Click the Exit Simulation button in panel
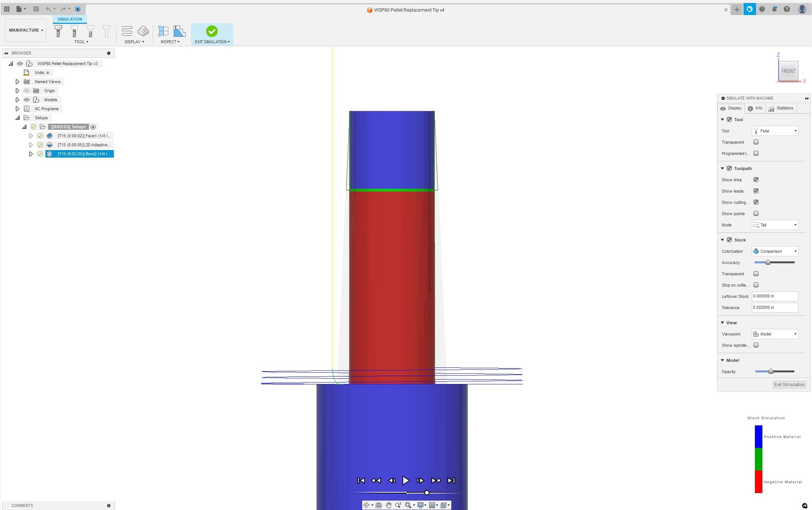Screen dimensions: 812x510 point(789,385)
